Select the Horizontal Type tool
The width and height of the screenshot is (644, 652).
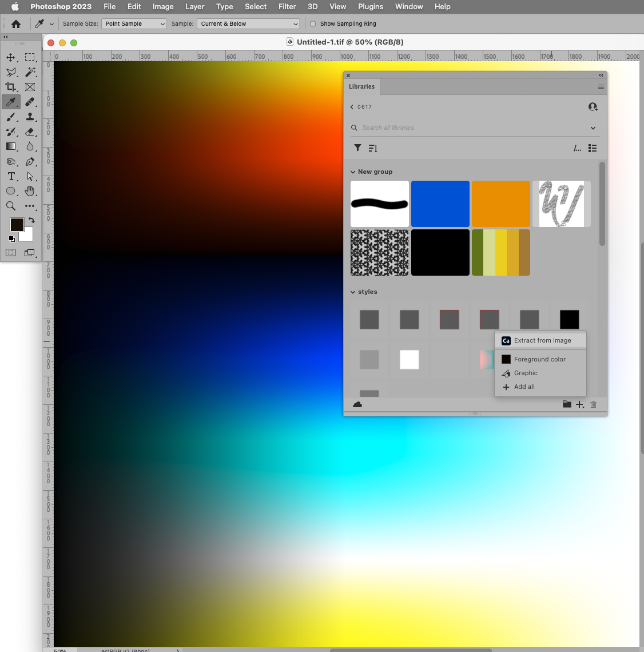tap(11, 176)
